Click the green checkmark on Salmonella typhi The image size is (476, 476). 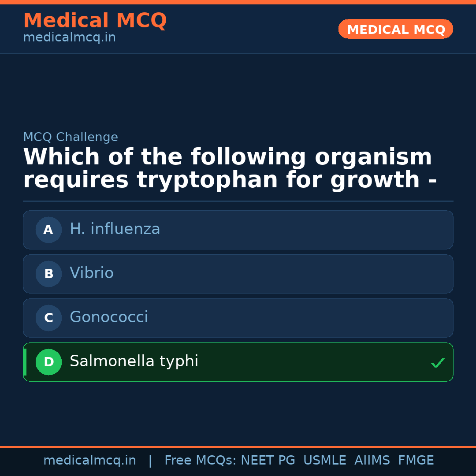437,363
